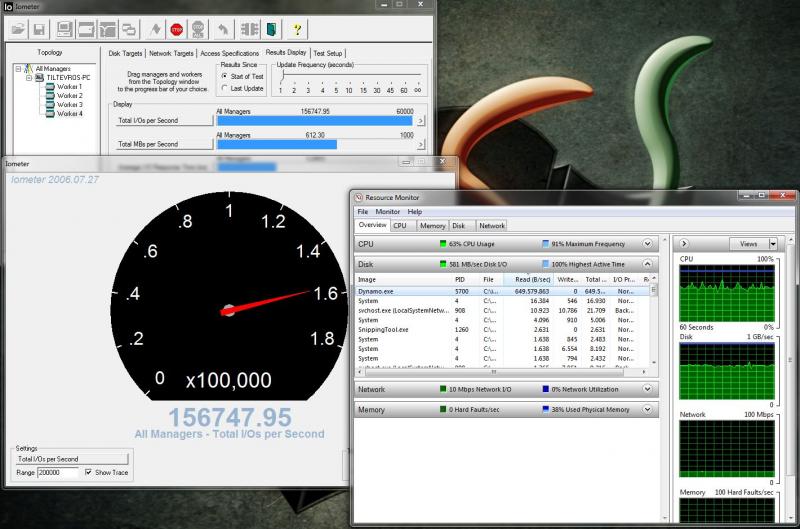The height and width of the screenshot is (529, 800).
Task: Collapse the All Managers tree node
Action: 18,68
